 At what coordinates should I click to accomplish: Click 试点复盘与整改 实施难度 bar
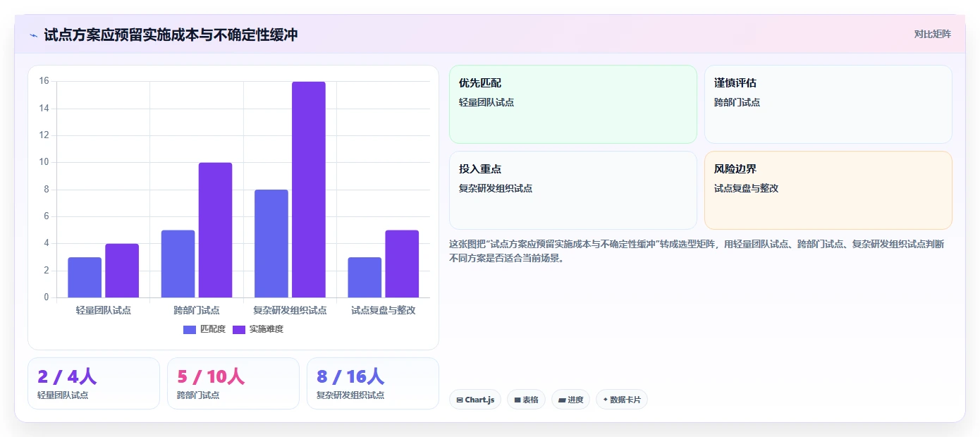point(402,264)
